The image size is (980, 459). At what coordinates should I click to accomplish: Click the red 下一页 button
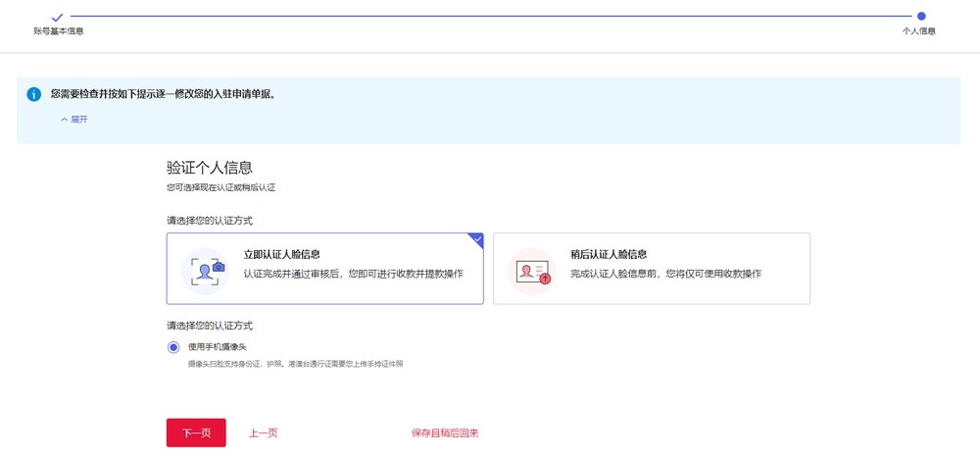tap(196, 433)
